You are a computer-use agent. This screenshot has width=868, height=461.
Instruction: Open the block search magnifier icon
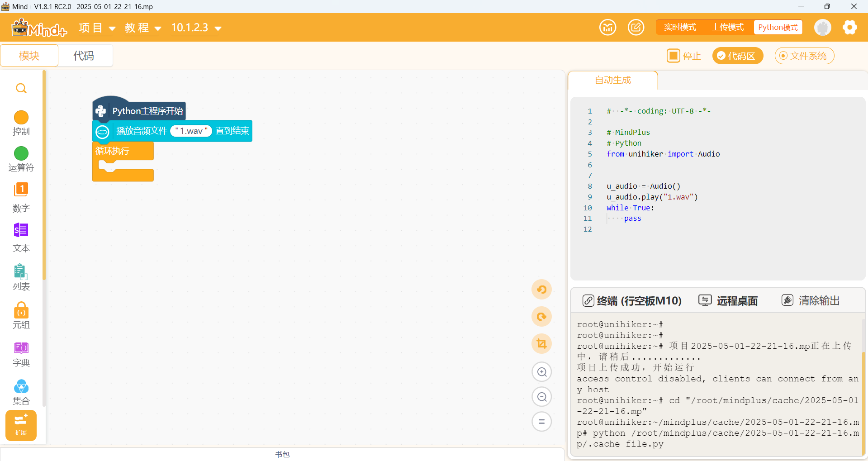point(21,89)
